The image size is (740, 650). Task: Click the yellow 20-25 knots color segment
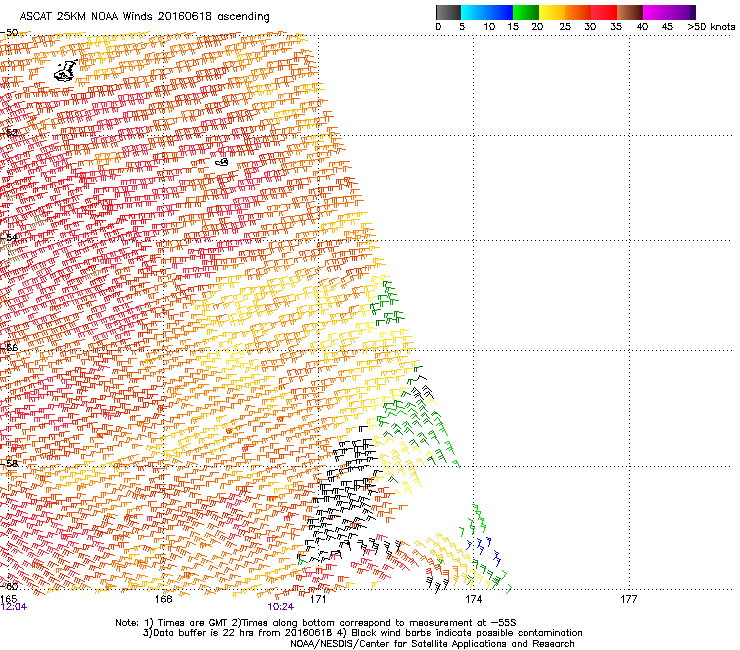[552, 12]
